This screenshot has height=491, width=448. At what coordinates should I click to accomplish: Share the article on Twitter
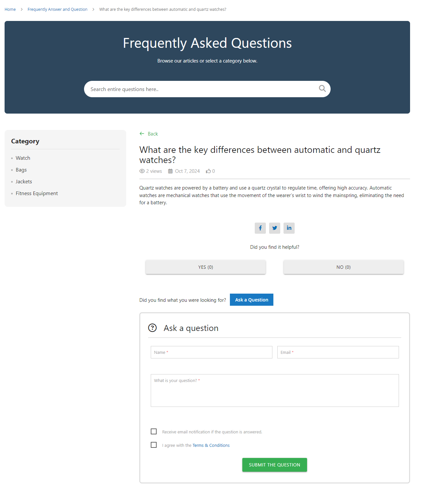tap(275, 228)
